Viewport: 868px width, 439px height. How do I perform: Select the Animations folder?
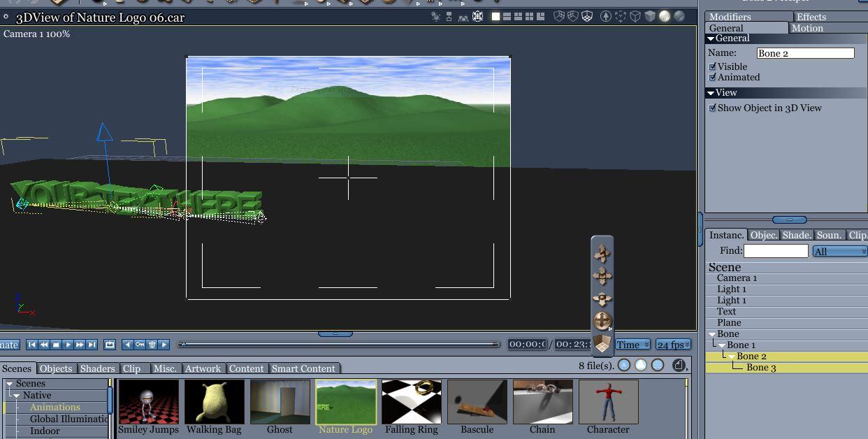point(55,407)
